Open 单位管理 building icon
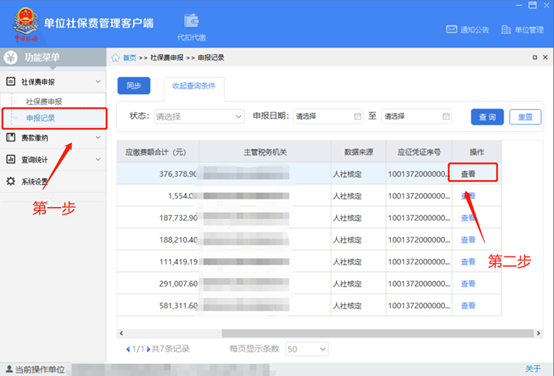Image resolution: width=554 pixels, height=376 pixels. point(506,30)
